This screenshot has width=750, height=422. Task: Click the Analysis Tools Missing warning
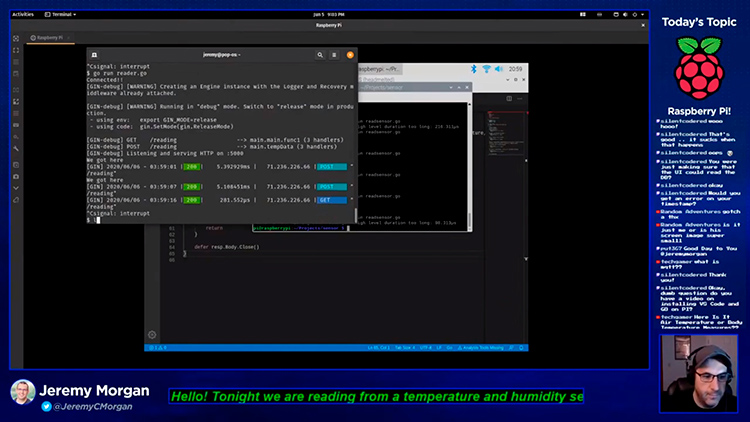(481, 348)
